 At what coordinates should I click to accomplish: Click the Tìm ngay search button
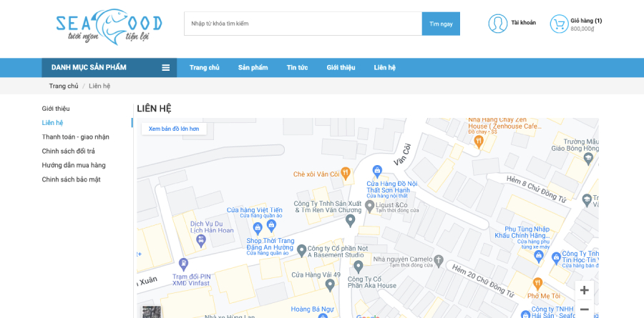(x=441, y=24)
